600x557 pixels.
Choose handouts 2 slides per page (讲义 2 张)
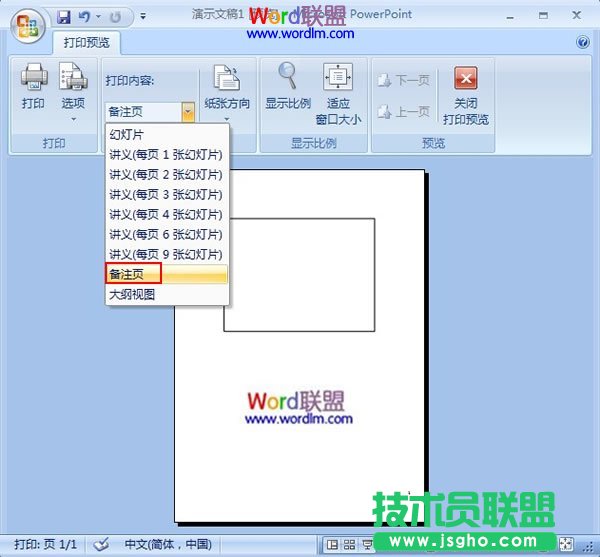click(167, 174)
